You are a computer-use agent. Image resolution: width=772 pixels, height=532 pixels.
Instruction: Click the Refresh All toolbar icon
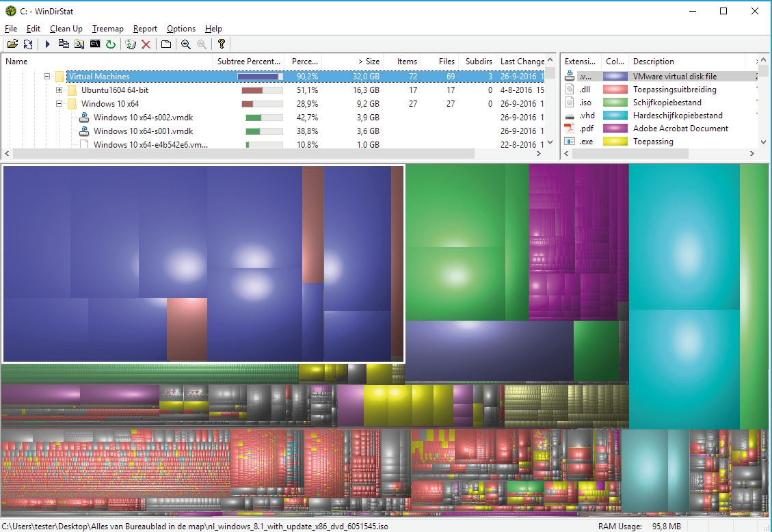click(28, 44)
